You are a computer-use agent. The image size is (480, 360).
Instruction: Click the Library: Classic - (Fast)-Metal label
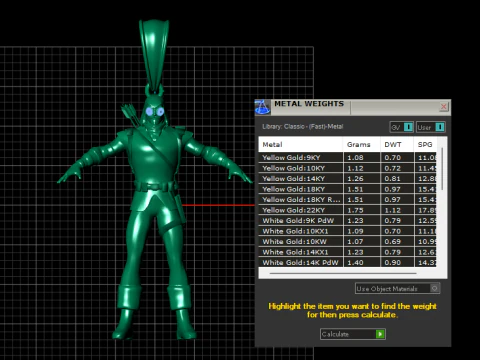(x=303, y=127)
